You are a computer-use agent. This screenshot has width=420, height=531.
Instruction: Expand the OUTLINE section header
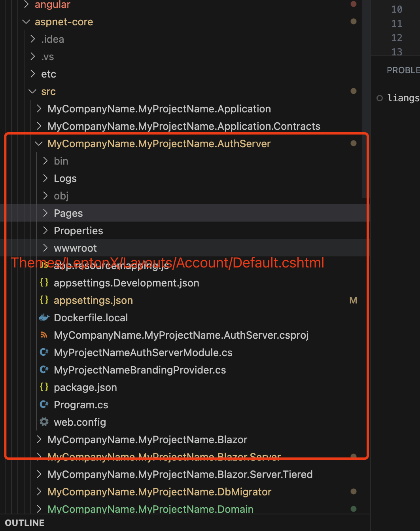(x=25, y=523)
